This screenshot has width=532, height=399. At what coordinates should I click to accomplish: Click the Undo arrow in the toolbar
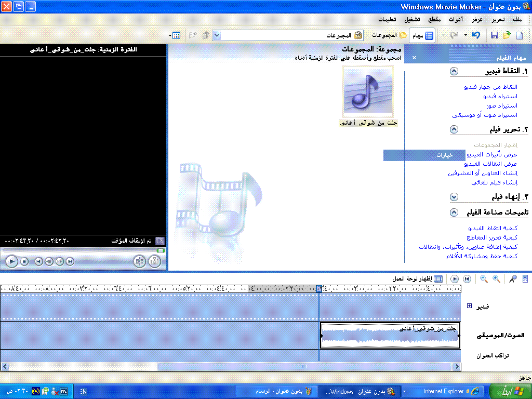coord(476,35)
